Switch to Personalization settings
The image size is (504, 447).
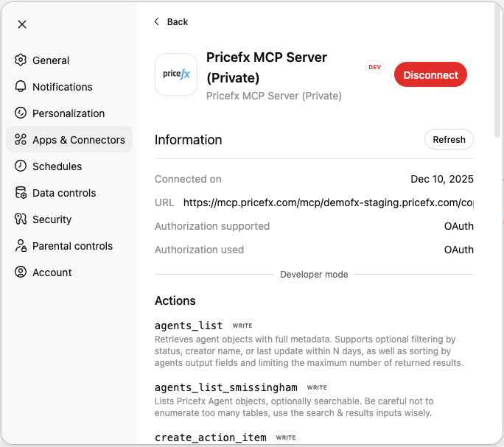click(x=69, y=113)
